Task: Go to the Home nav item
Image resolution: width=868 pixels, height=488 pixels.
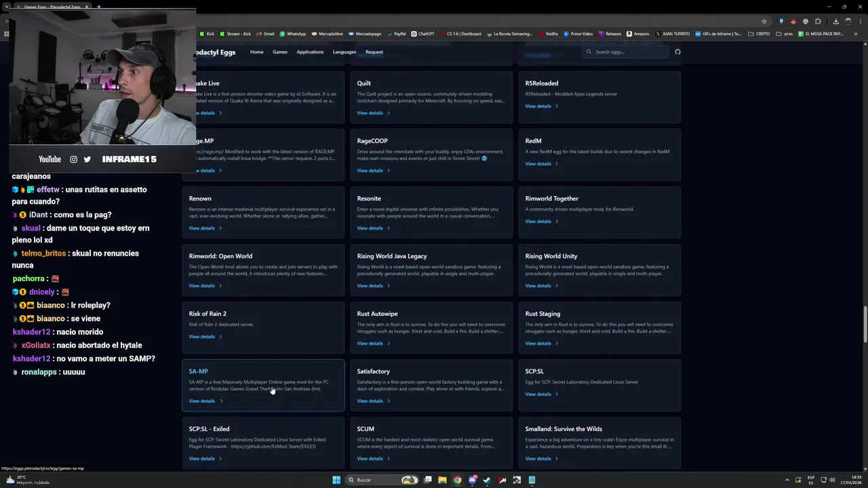Action: pos(256,52)
